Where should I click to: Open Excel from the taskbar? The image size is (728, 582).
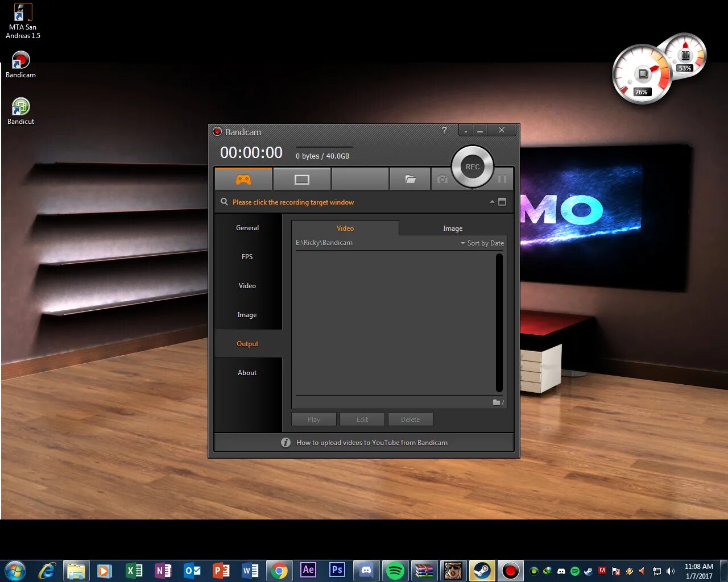pyautogui.click(x=134, y=570)
